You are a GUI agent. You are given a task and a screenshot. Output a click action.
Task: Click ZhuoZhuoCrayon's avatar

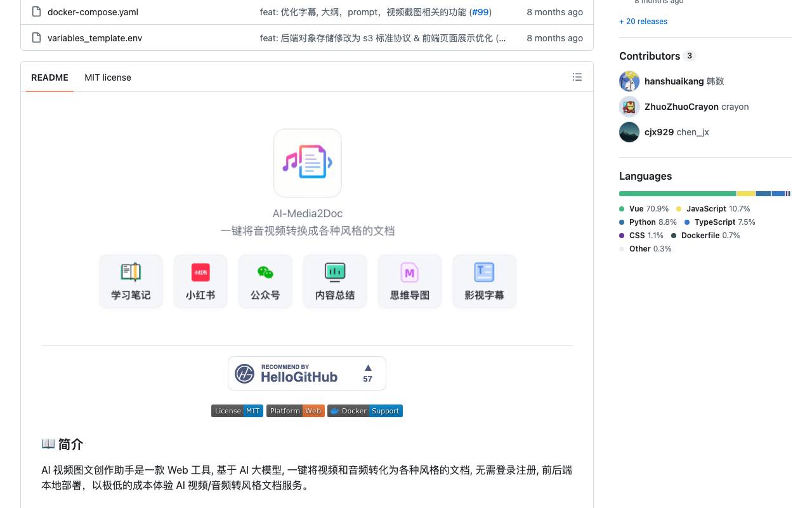[629, 107]
